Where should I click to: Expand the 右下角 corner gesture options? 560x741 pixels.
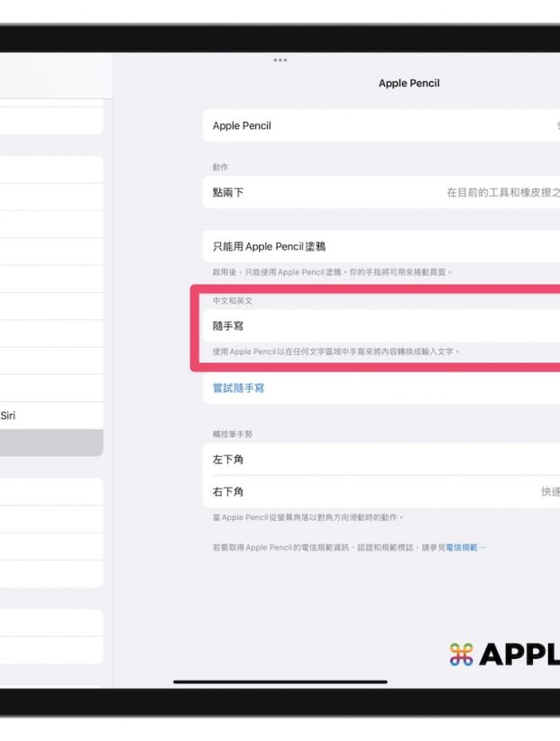381,492
